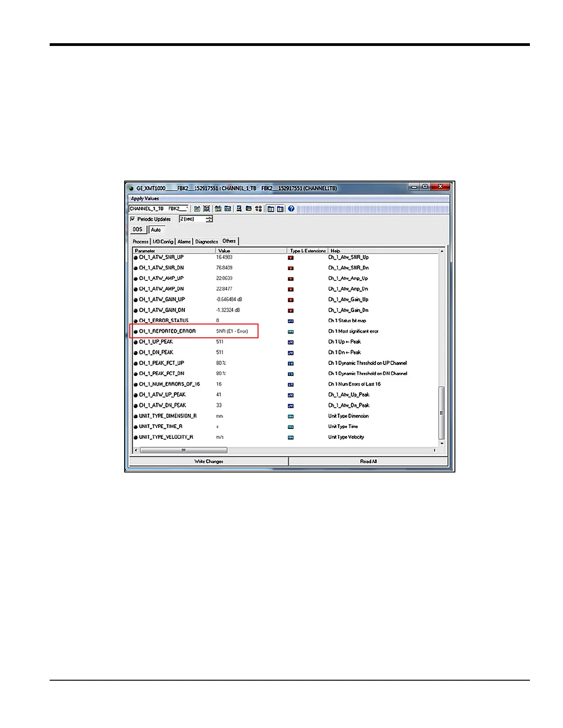
Task: Click type icon in UNIT_TYPE_DIMENSION_R row
Action: (291, 416)
